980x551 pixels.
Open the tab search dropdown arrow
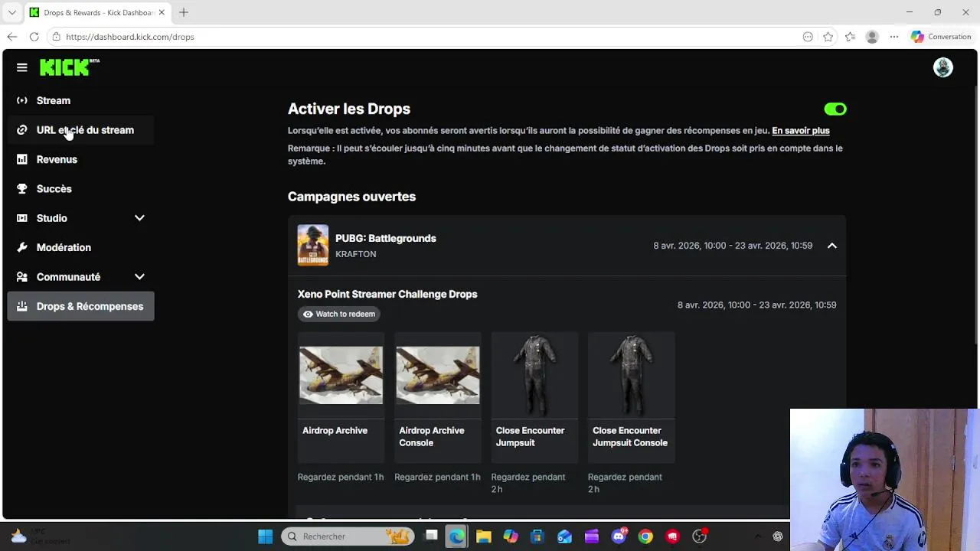(x=11, y=12)
